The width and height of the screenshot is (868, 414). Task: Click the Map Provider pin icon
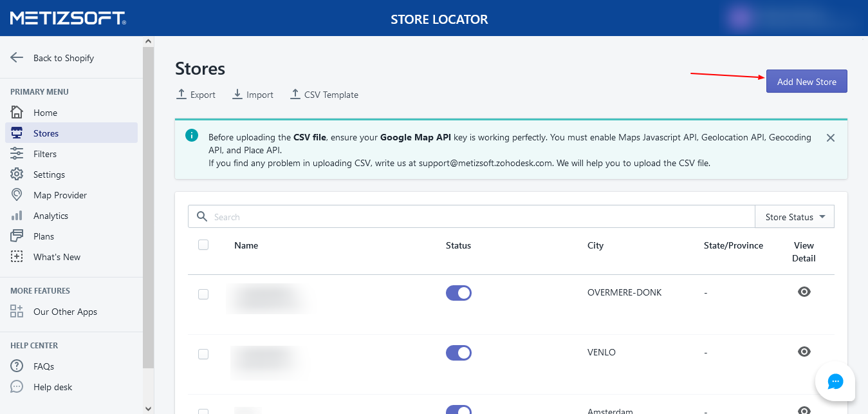17,195
